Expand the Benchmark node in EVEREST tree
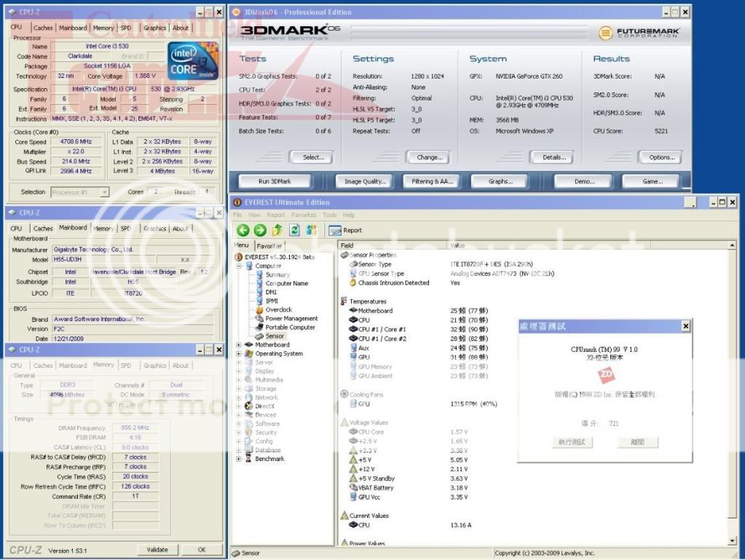The width and height of the screenshot is (745, 560). tap(240, 459)
